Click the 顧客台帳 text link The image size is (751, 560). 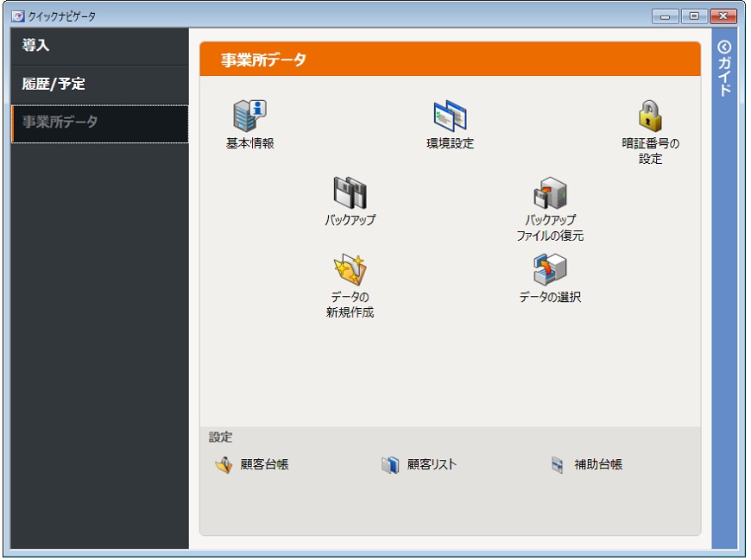[x=264, y=465]
